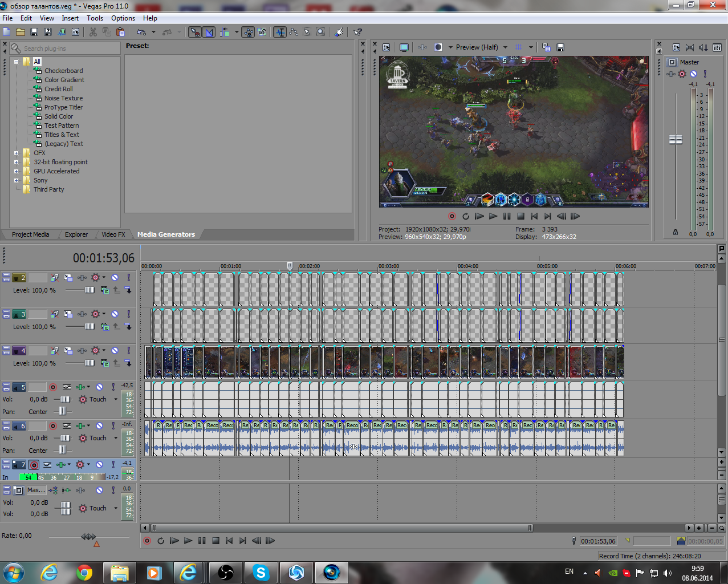Copy snapshot to clipboard in preview
This screenshot has width=728, height=584.
coord(546,47)
